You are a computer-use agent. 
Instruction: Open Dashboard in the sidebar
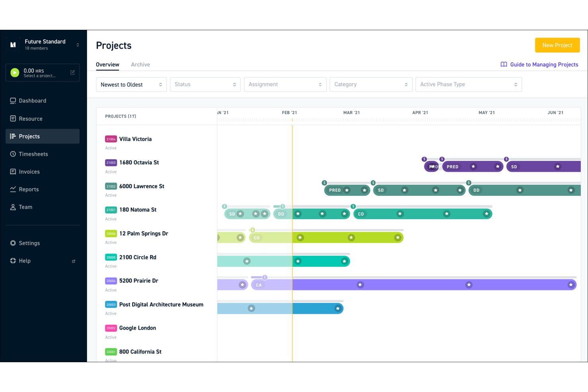[x=43, y=101]
